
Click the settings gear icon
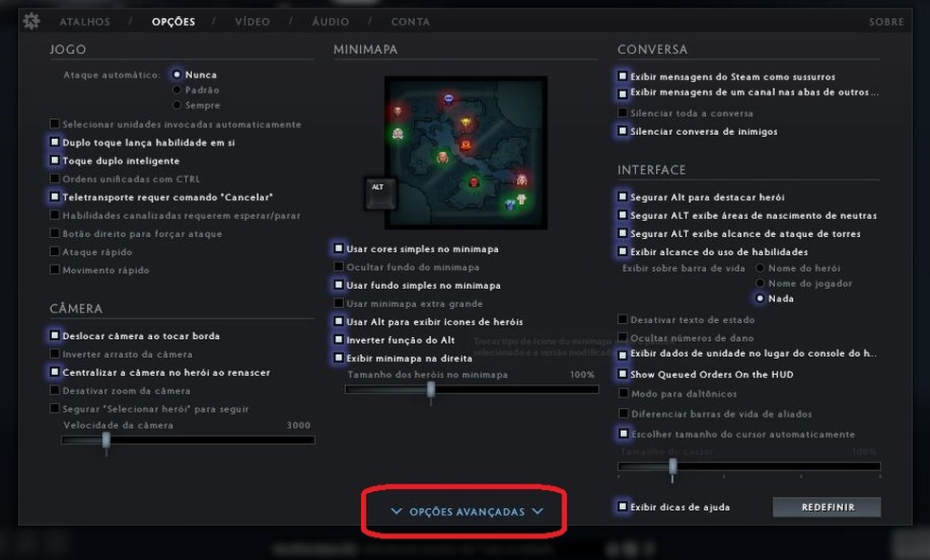(x=31, y=22)
